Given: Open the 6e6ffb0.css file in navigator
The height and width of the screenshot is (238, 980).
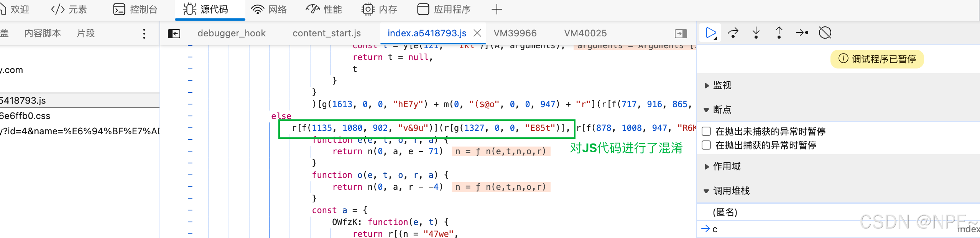Looking at the screenshot, I should click(25, 116).
